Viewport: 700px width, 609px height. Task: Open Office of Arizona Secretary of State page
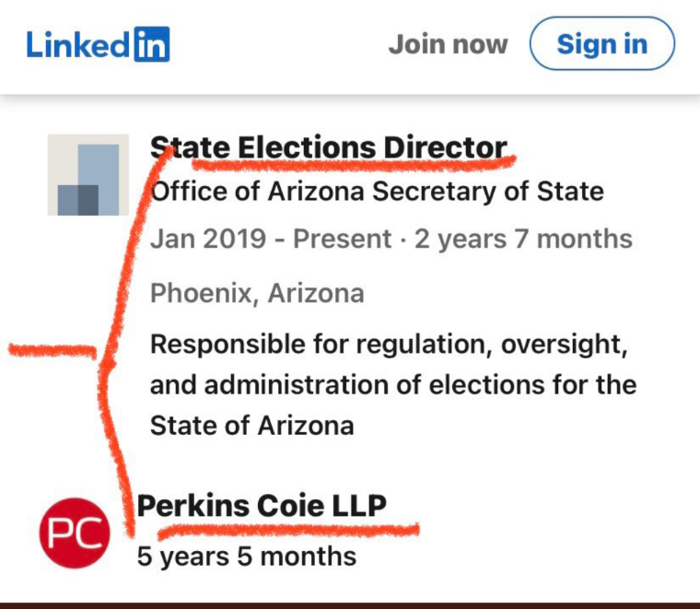pyautogui.click(x=378, y=192)
